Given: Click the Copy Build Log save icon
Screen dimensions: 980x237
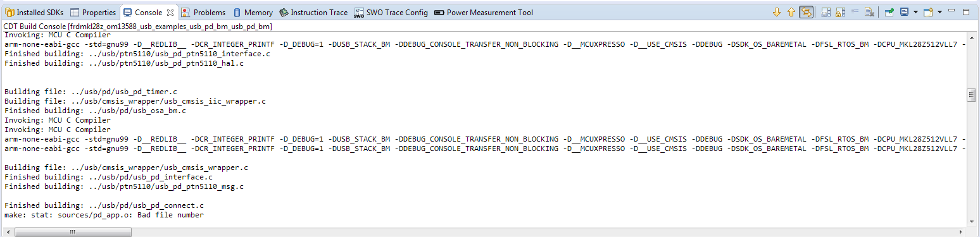Looking at the screenshot, I should coord(826,12).
